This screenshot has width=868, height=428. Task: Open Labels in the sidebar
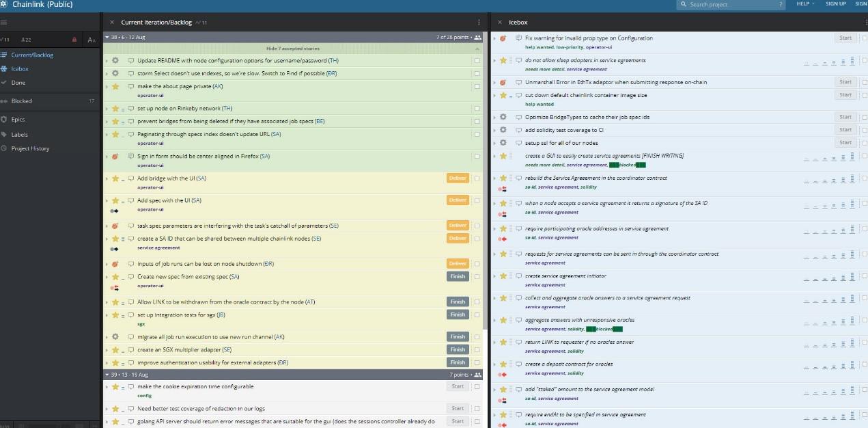pyautogui.click(x=20, y=135)
